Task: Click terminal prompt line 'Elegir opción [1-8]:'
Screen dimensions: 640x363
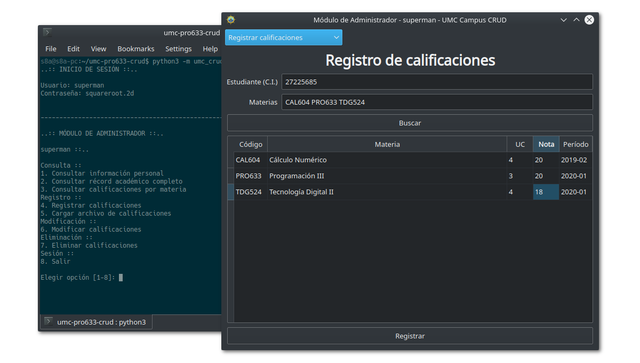Action: point(78,278)
